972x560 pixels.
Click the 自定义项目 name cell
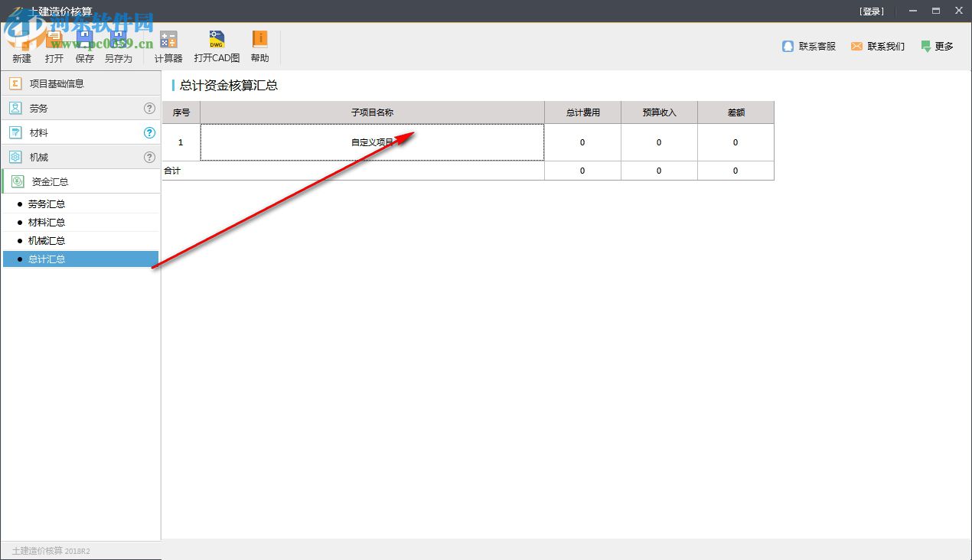(x=372, y=142)
